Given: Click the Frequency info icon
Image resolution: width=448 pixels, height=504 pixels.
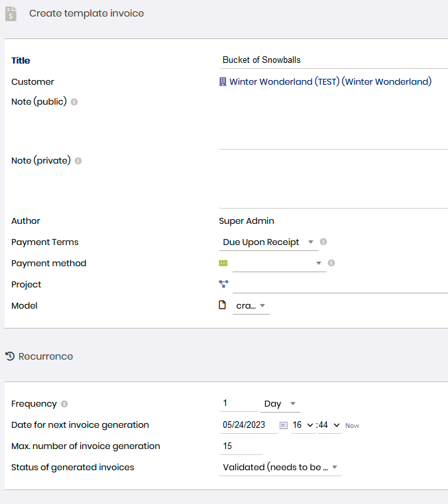Looking at the screenshot, I should click(64, 404).
